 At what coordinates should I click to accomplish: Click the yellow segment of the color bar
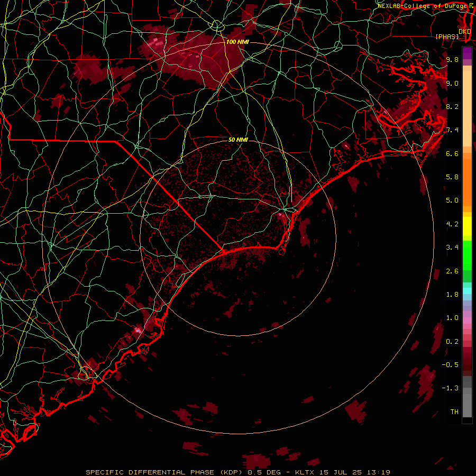tap(467, 226)
